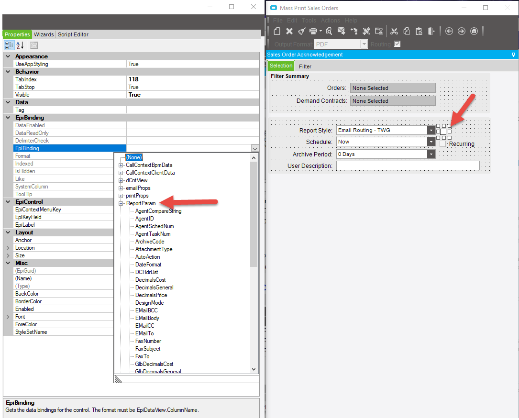Toggle the Recurring checkbox
The height and width of the screenshot is (420, 519).
442,144
